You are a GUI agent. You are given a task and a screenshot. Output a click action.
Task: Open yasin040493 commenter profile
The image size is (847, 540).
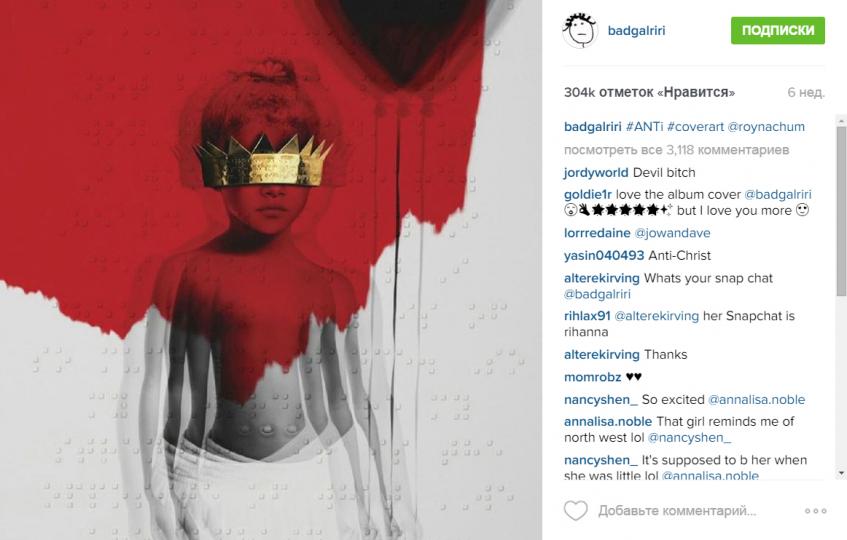point(604,255)
